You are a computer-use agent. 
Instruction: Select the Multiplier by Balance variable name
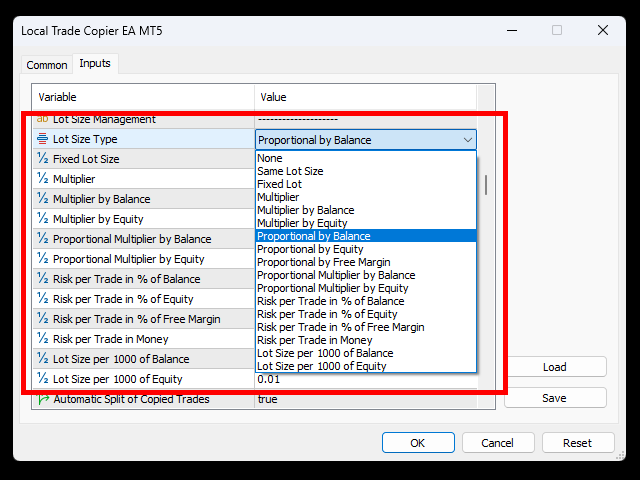[x=102, y=199]
